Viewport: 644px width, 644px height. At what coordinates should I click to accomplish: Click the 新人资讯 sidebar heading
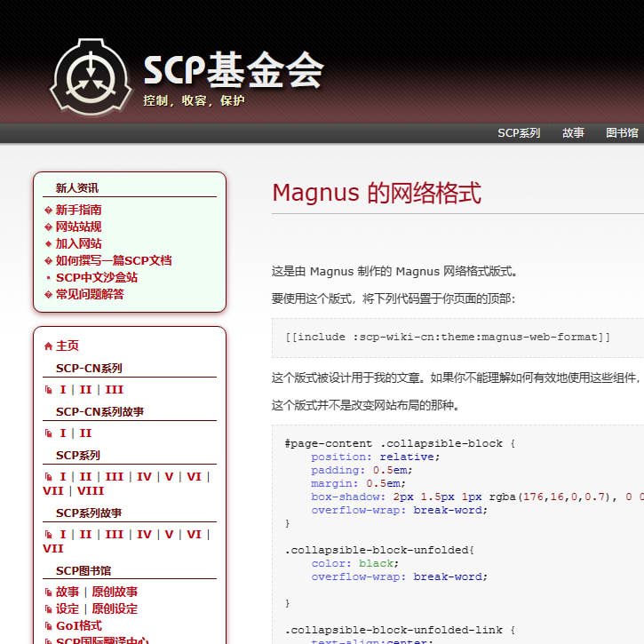77,188
